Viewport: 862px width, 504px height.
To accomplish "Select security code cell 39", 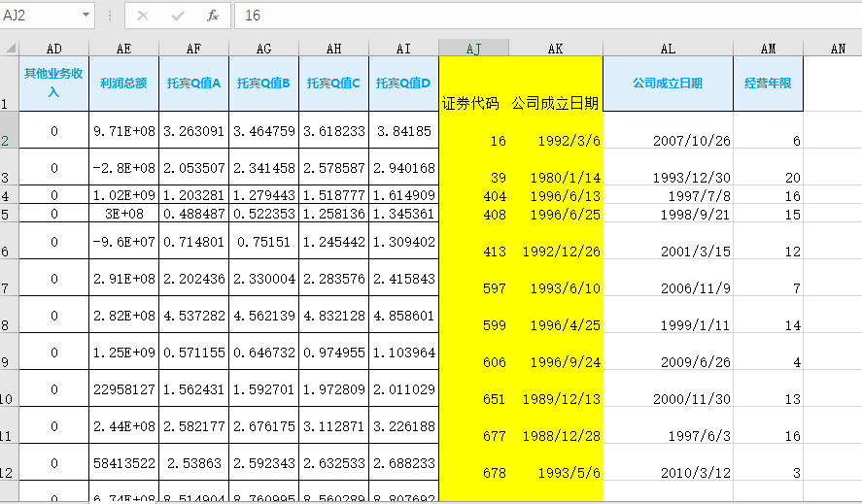I will point(473,166).
